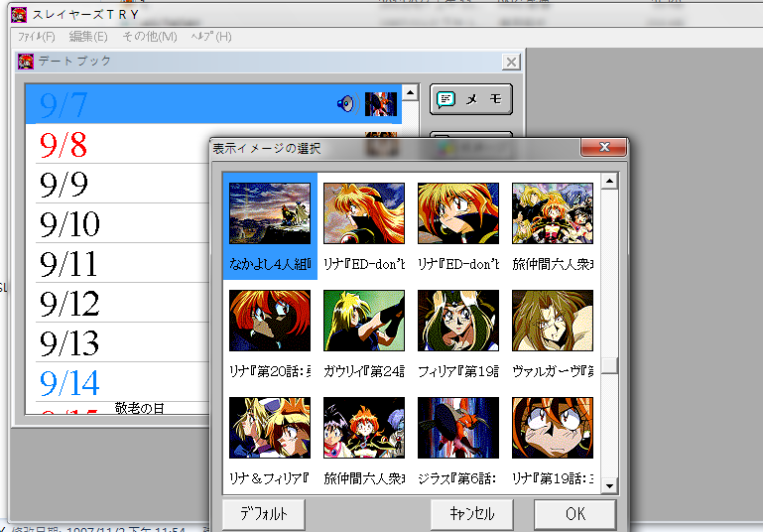Click the date list scroll-up arrow
Image resolution: width=763 pixels, height=532 pixels.
[410, 92]
